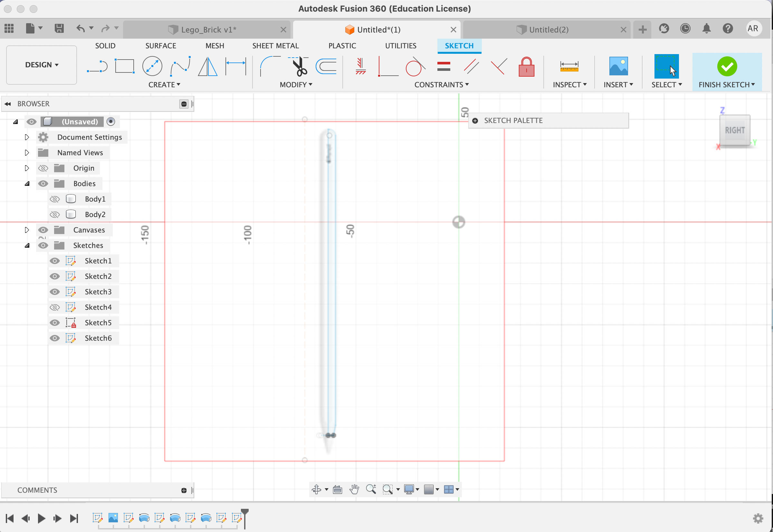Open the notifications bell
The image size is (773, 532).
click(x=706, y=28)
